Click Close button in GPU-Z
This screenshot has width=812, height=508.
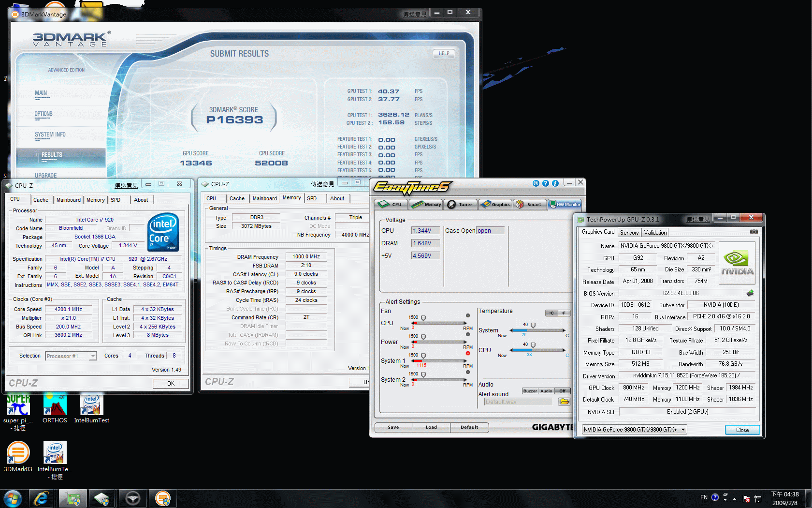742,430
